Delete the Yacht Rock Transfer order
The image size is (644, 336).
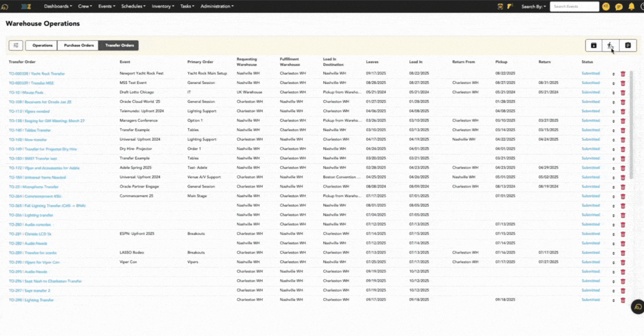[623, 74]
